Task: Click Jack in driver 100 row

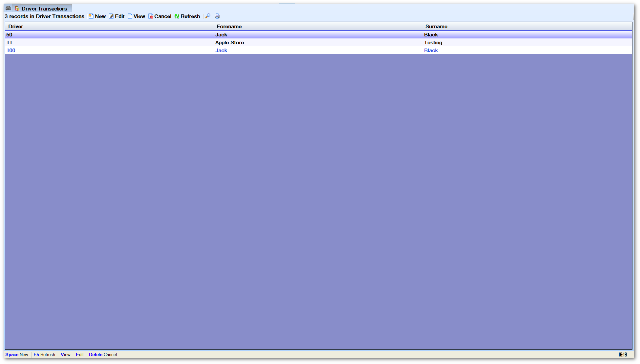Action: click(x=221, y=51)
